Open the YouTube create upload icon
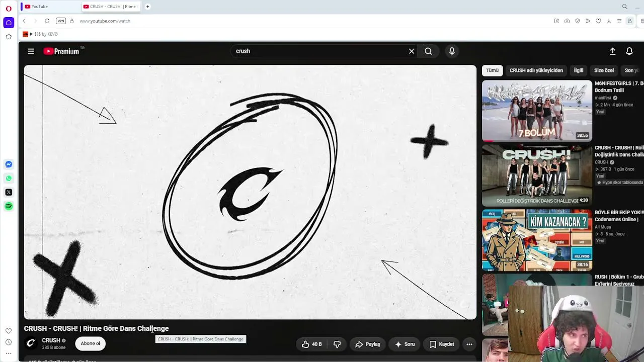The height and width of the screenshot is (362, 644). click(612, 51)
